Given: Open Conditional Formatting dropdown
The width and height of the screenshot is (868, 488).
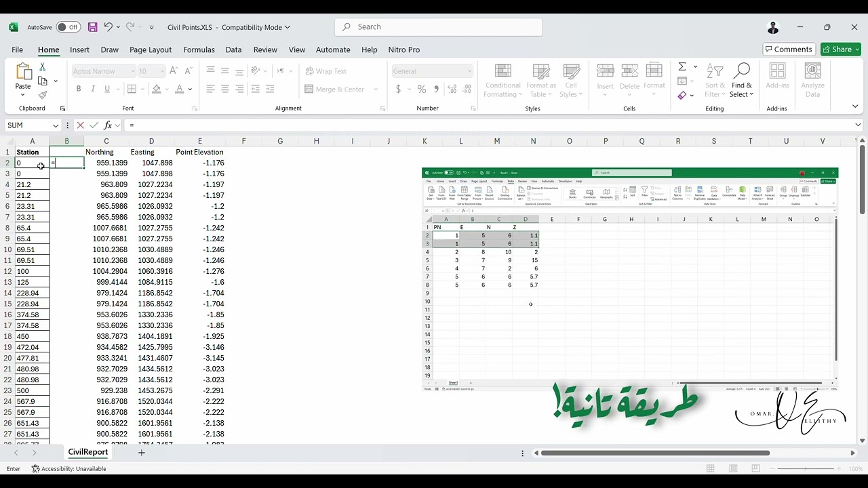Looking at the screenshot, I should pyautogui.click(x=502, y=80).
